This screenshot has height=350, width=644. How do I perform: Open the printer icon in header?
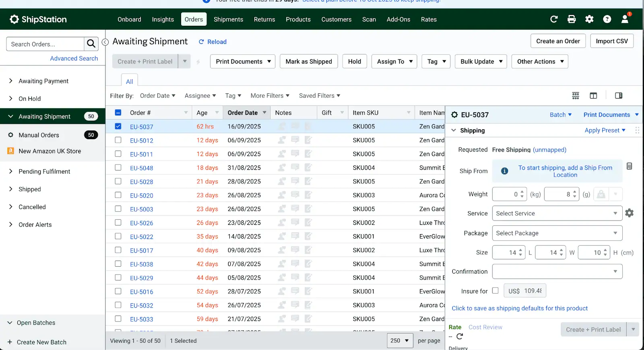[572, 19]
